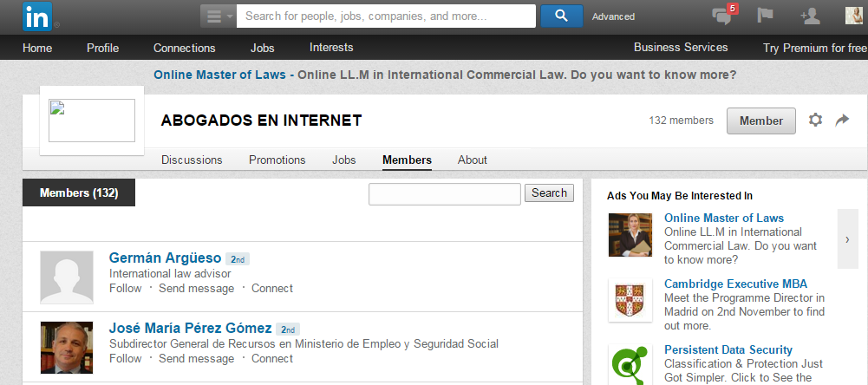Open the add connections icon

pos(810,16)
